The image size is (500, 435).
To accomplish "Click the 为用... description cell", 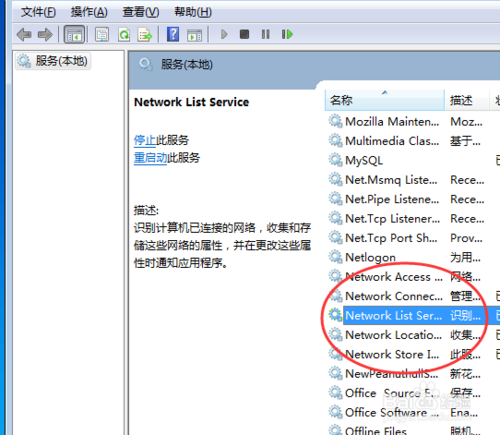I will coord(465,257).
